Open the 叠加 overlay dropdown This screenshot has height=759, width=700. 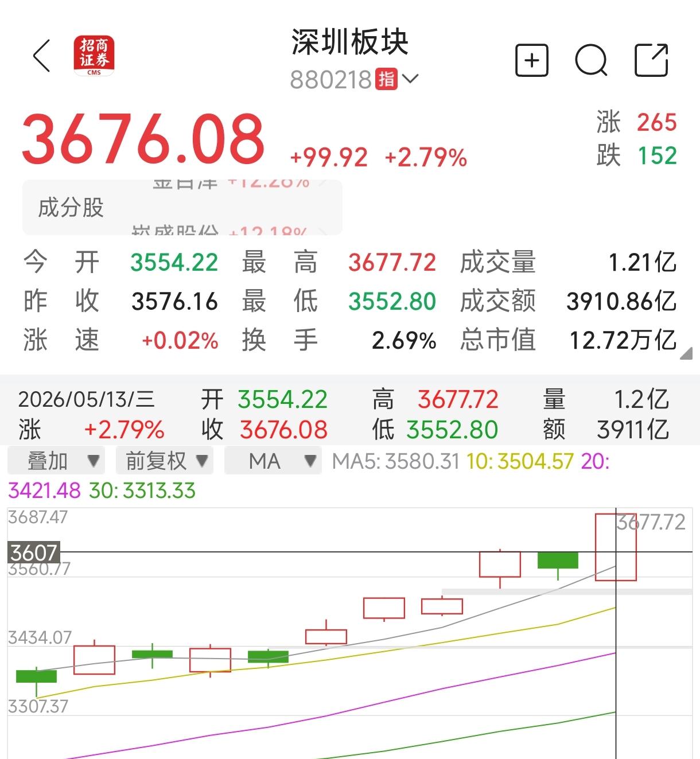[x=56, y=461]
